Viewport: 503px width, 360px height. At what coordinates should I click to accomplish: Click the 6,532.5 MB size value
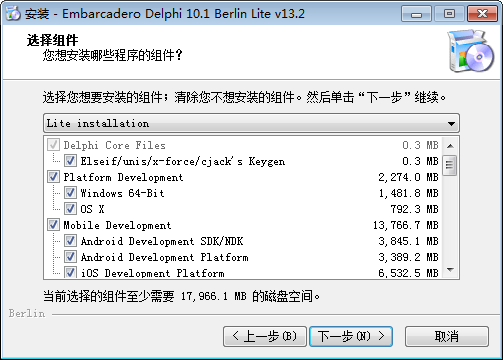(x=408, y=273)
